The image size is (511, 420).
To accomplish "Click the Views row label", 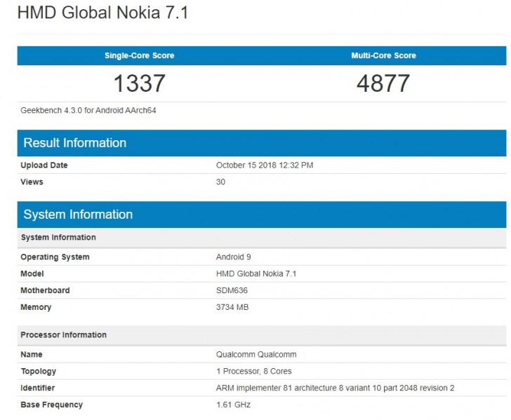I will pyautogui.click(x=32, y=182).
